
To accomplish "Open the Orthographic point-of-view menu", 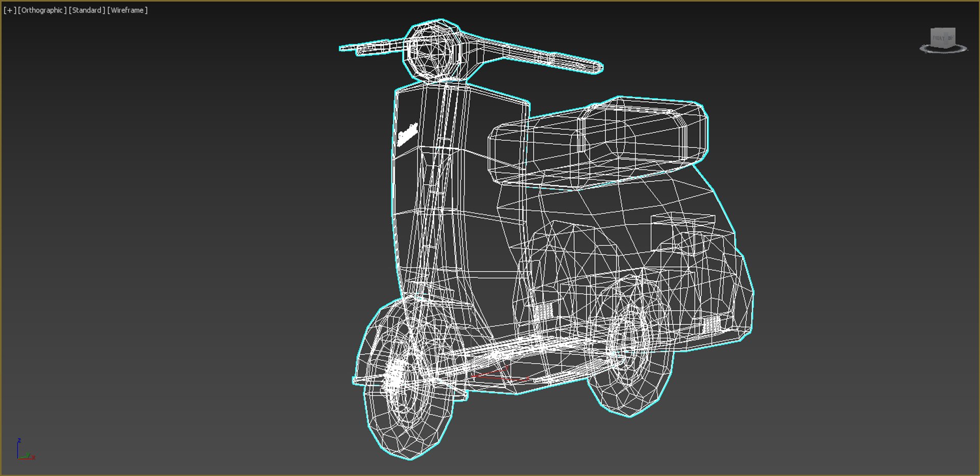I will [42, 10].
